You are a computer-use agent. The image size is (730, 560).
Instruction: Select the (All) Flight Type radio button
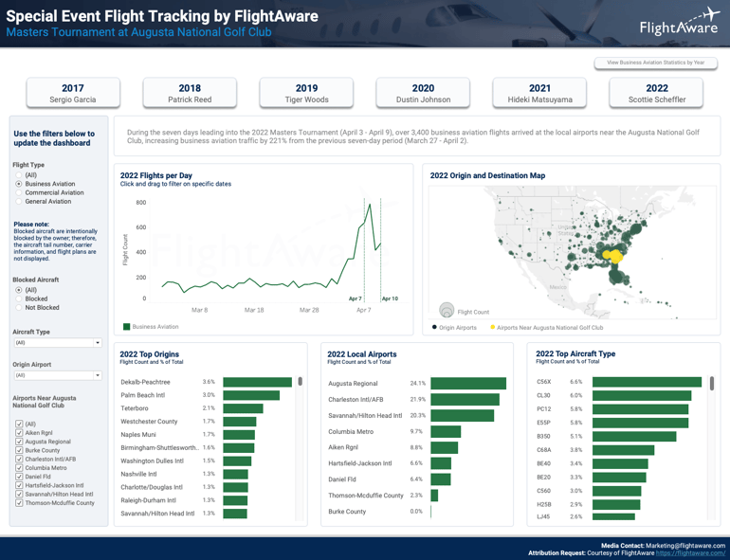tap(19, 175)
